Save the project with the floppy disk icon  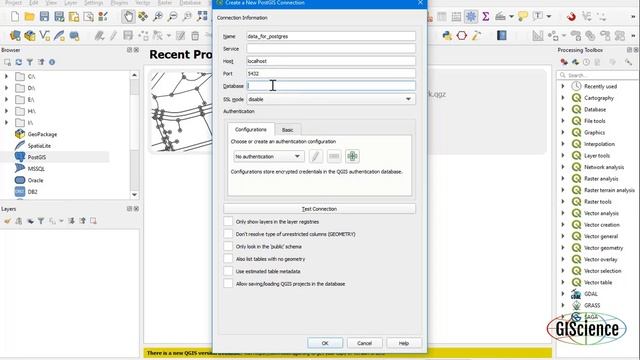click(44, 17)
